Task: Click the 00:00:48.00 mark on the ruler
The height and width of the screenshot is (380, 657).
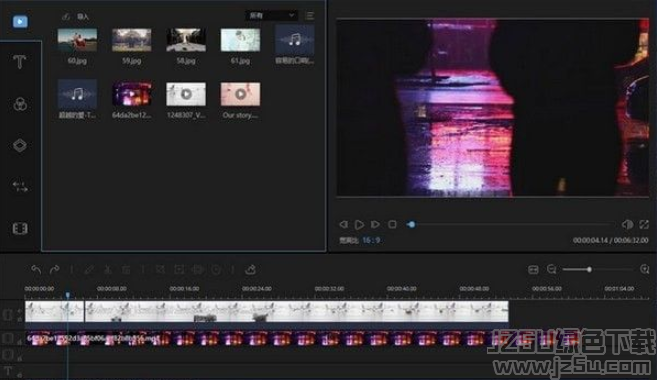Action: (x=474, y=289)
